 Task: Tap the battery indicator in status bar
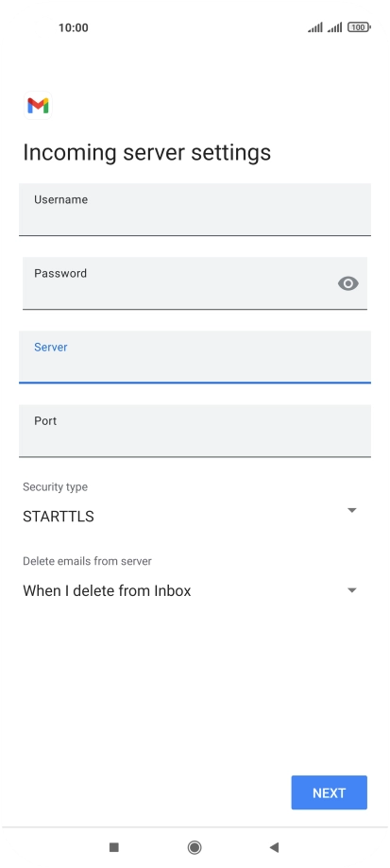[359, 27]
